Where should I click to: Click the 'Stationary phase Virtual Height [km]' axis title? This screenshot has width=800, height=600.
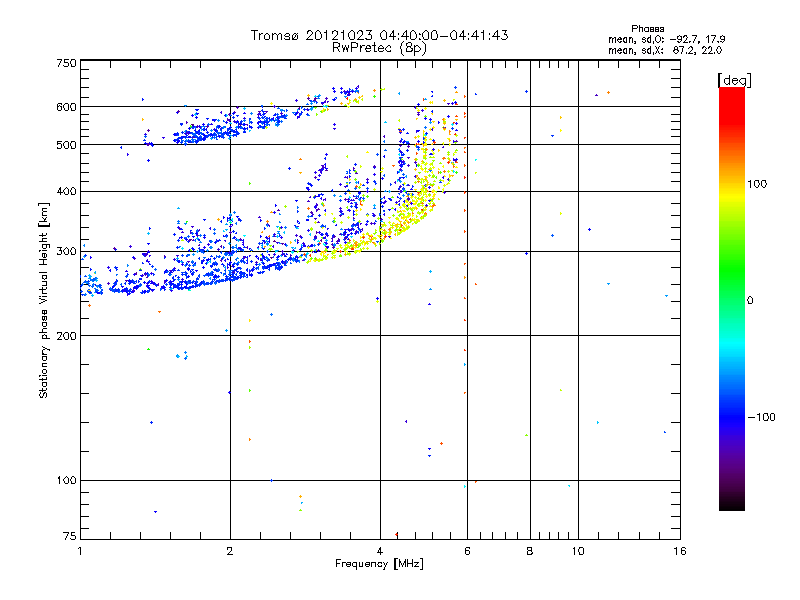tap(44, 300)
